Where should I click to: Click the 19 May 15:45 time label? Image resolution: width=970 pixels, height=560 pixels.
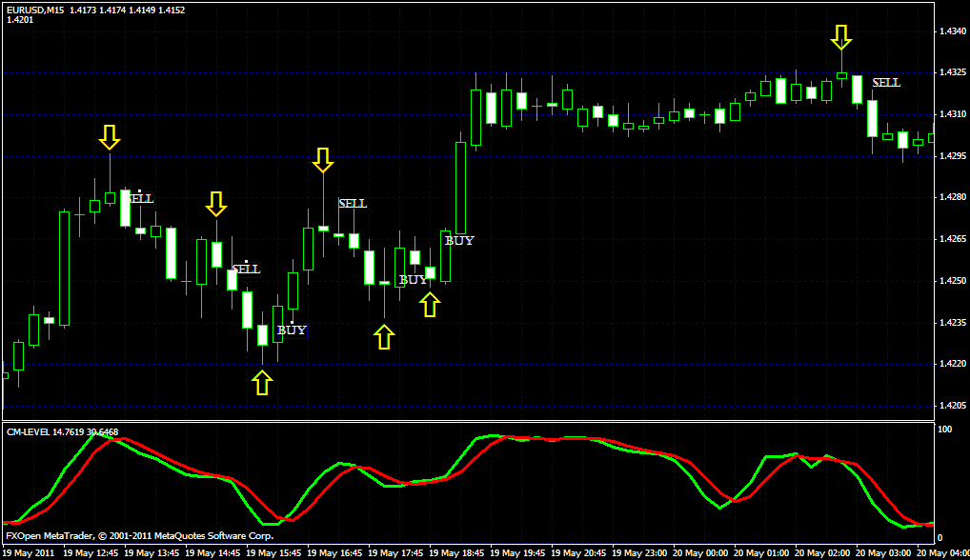(x=273, y=552)
